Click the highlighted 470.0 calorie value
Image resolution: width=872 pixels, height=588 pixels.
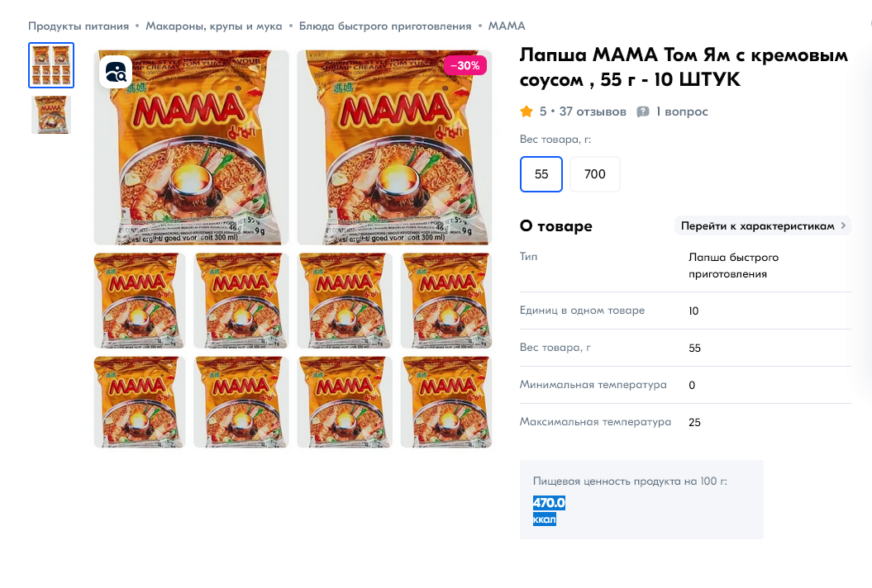coord(549,503)
